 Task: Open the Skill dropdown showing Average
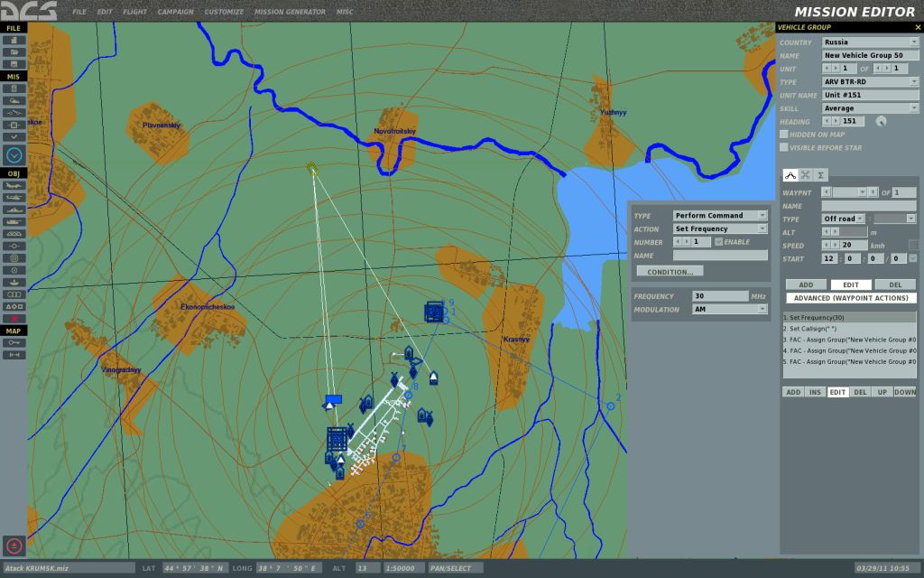871,108
